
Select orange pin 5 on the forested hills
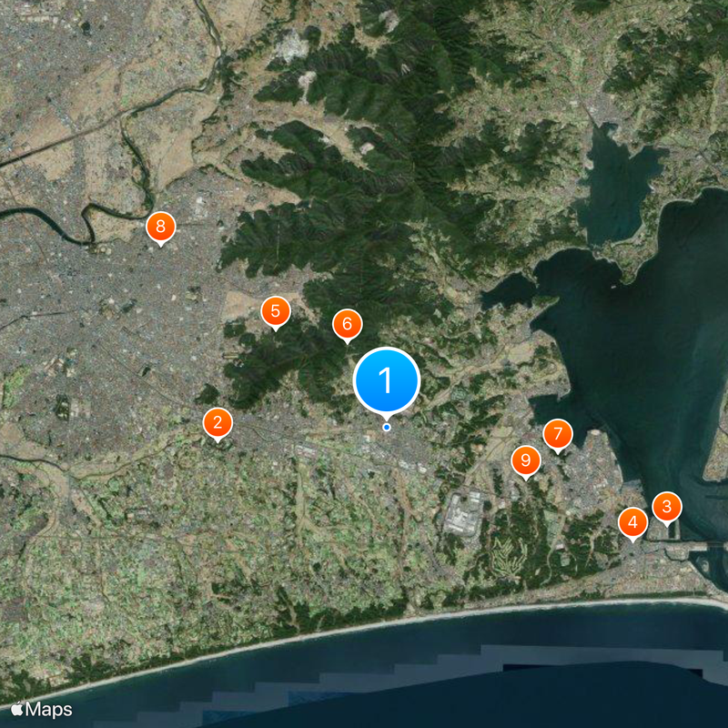click(276, 311)
